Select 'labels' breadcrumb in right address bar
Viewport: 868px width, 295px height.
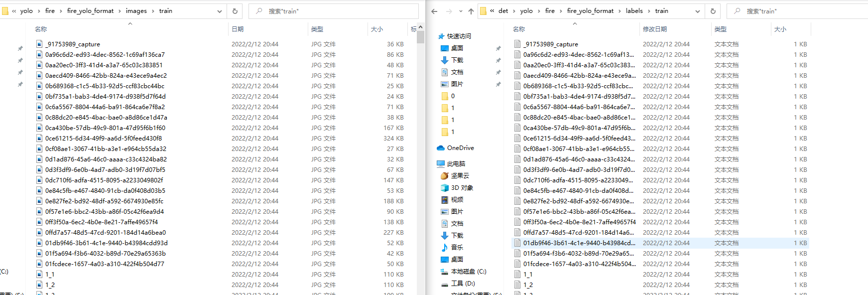(634, 11)
